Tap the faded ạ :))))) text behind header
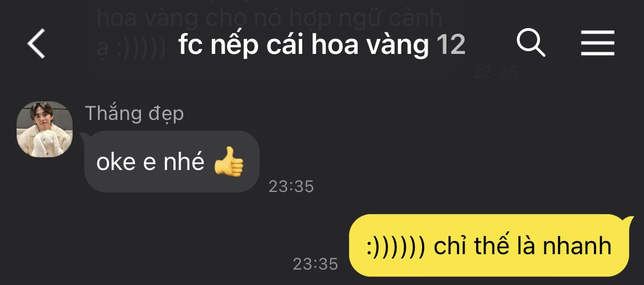This screenshot has height=285, width=644. (x=132, y=47)
